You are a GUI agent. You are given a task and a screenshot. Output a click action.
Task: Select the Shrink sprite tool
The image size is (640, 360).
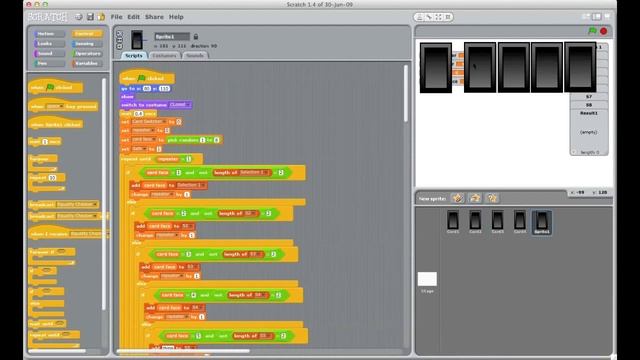tap(448, 17)
